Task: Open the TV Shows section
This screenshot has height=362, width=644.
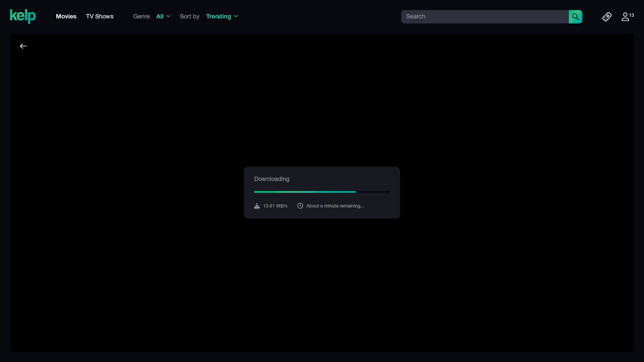Action: coord(100,16)
